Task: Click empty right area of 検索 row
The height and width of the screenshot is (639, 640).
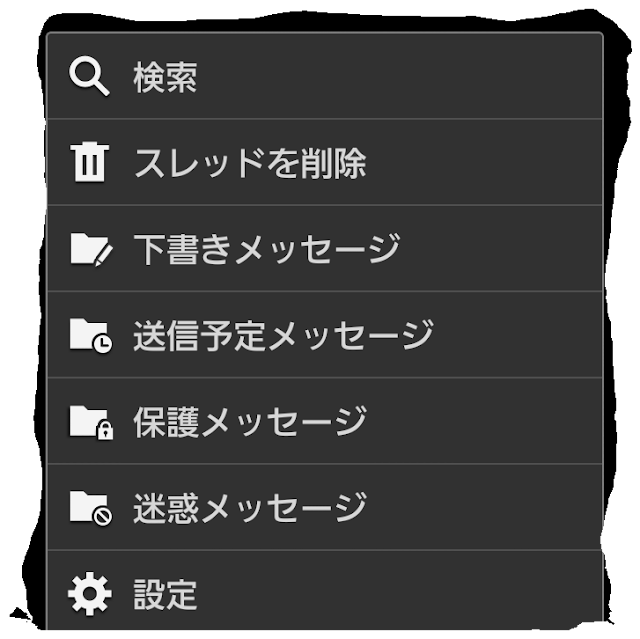Action: [400, 76]
